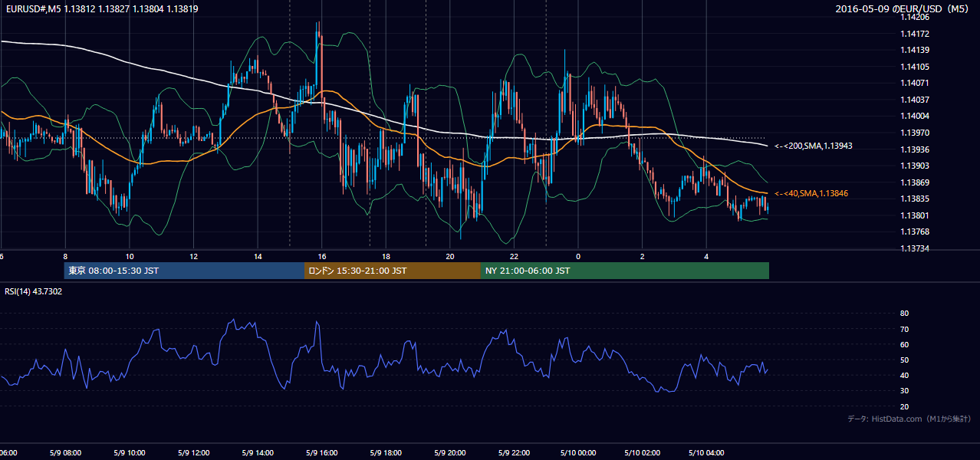
Task: Click the 5/9 16:00 time label
Action: pos(321,453)
